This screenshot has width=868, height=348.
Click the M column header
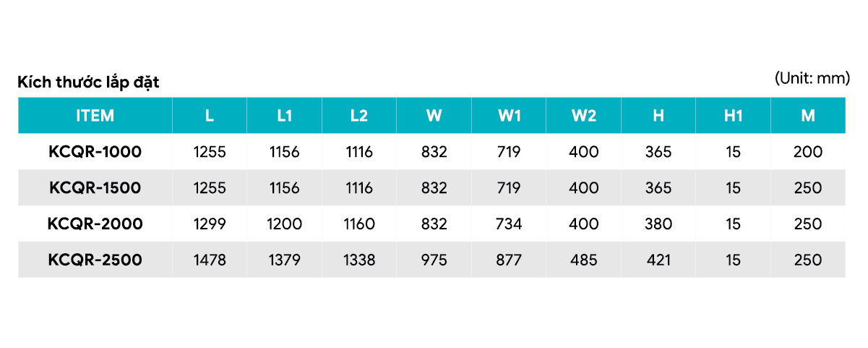point(808,116)
